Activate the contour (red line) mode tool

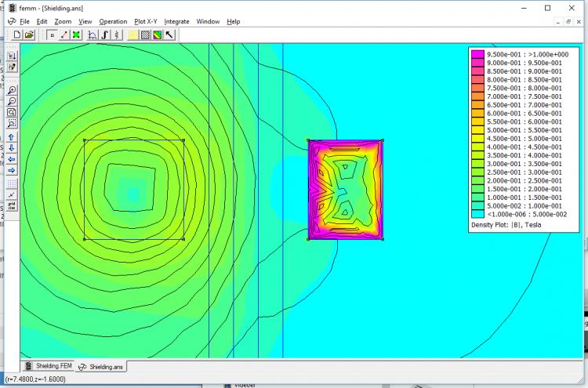[x=64, y=34]
